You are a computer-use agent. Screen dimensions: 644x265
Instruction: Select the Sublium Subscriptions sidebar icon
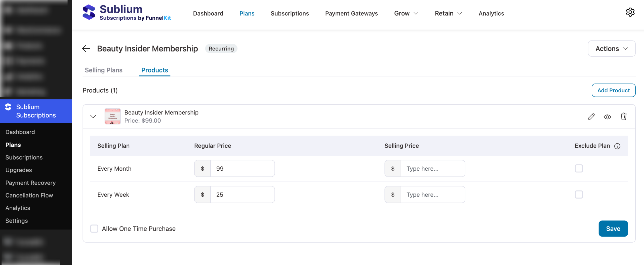pos(8,107)
